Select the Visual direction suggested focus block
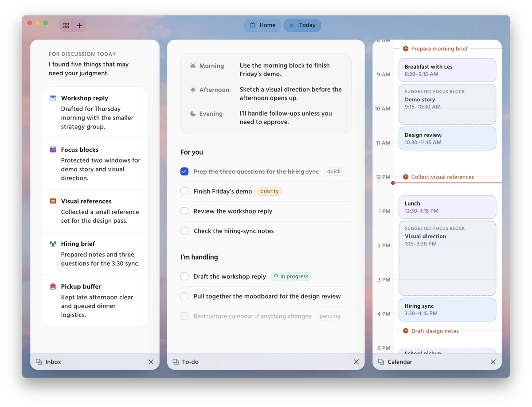532x407 pixels. click(447, 258)
